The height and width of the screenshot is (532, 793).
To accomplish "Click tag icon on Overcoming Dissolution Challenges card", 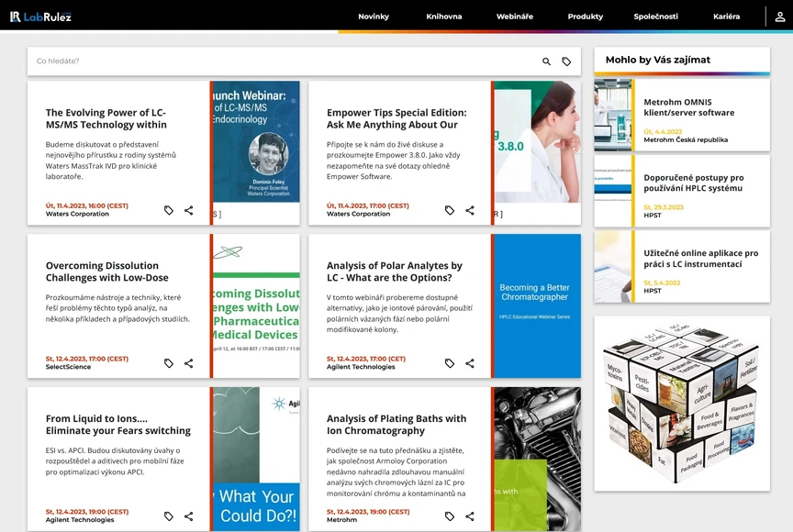I will coord(168,363).
